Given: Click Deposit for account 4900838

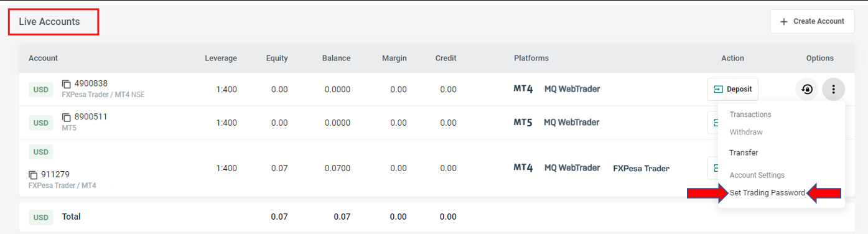Looking at the screenshot, I should point(732,89).
